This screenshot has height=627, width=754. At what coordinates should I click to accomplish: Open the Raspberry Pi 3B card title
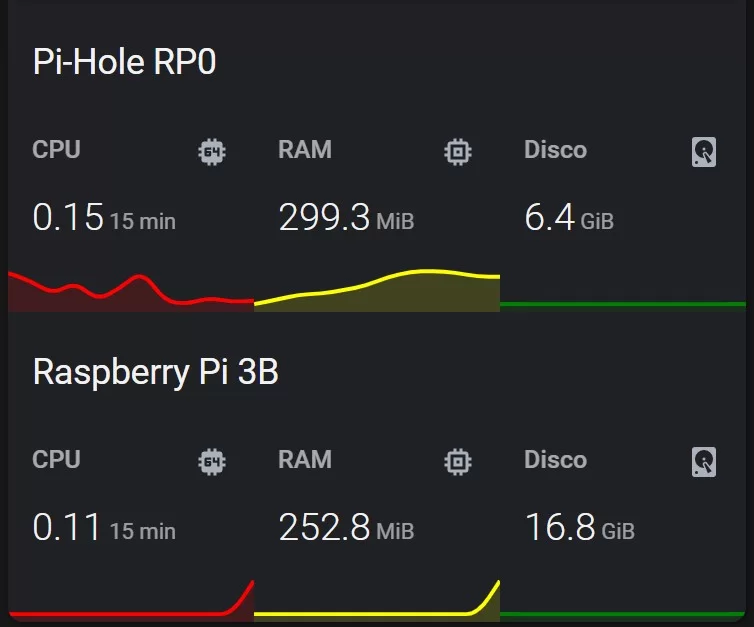pos(155,372)
